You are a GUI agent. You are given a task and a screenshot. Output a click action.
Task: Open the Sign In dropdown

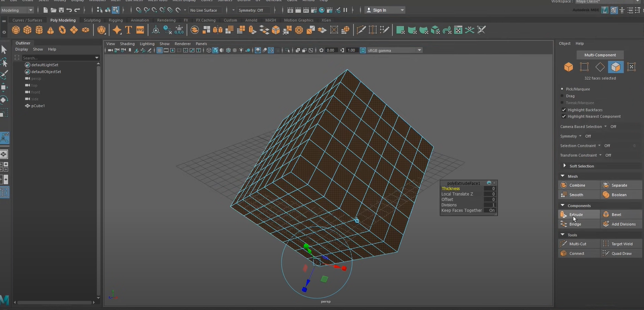tap(385, 10)
